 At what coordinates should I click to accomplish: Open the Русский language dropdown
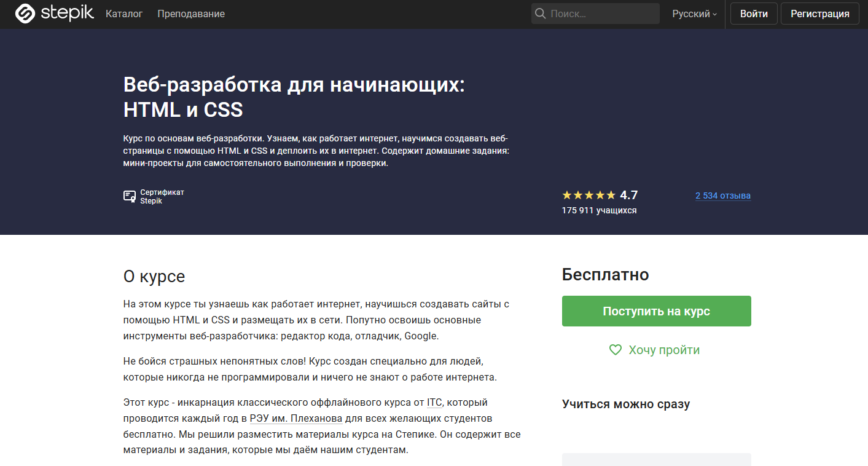click(693, 13)
